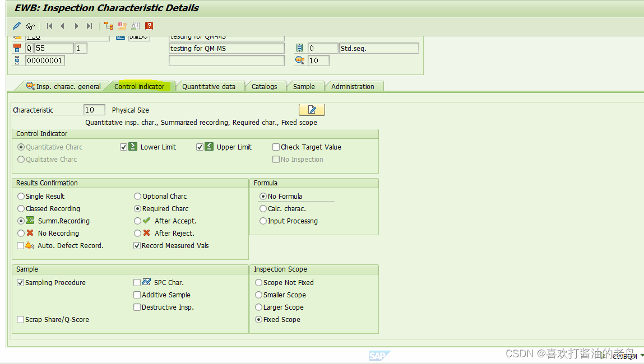Click the Characteristic input field showing 10
Image resolution: width=644 pixels, height=364 pixels.
94,110
